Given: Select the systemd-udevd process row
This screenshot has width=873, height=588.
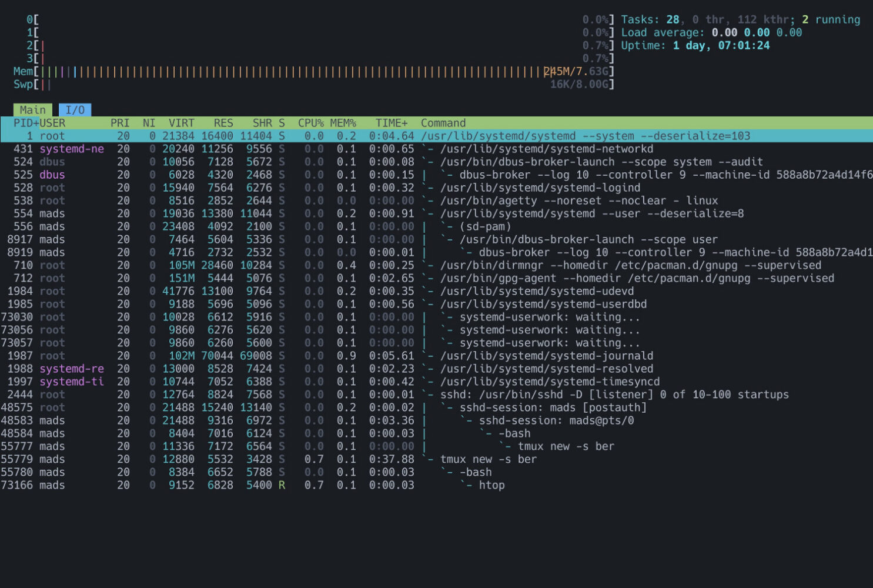Looking at the screenshot, I should click(x=436, y=291).
